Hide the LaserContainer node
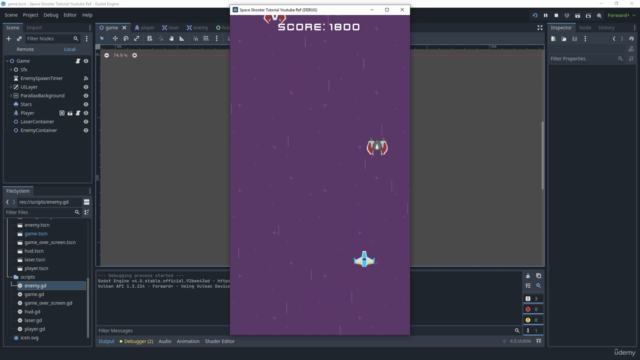Screen dimensions: 640x360 (x=86, y=122)
